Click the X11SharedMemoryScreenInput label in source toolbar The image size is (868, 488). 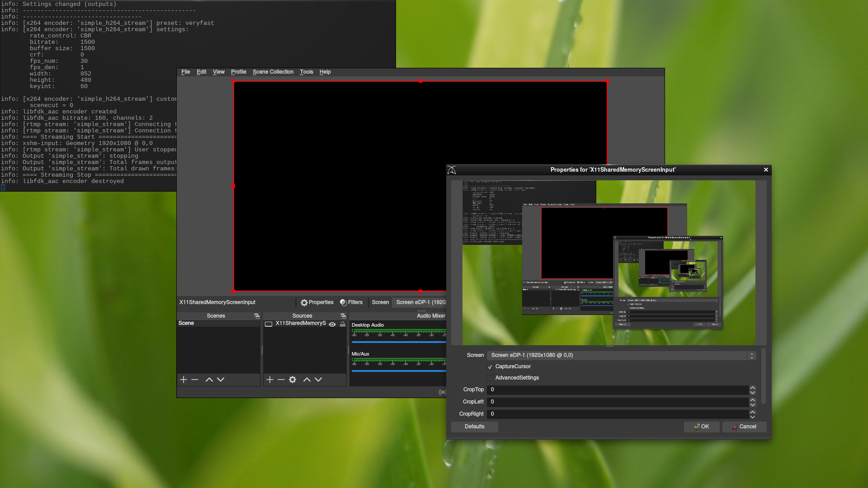[217, 302]
